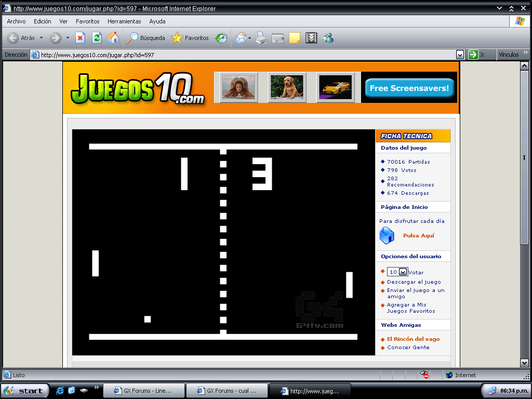This screenshot has width=532, height=399.
Task: Click the page scrollbar down arrow
Action: click(x=524, y=363)
